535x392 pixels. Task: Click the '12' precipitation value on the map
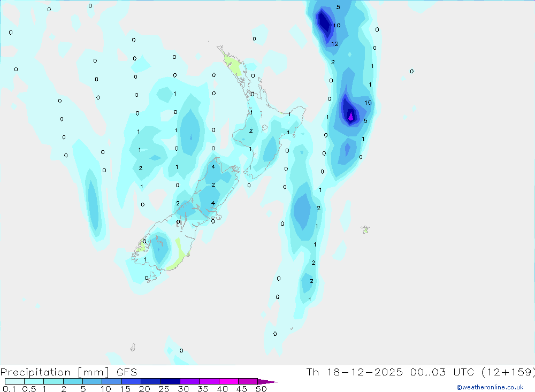pos(335,44)
